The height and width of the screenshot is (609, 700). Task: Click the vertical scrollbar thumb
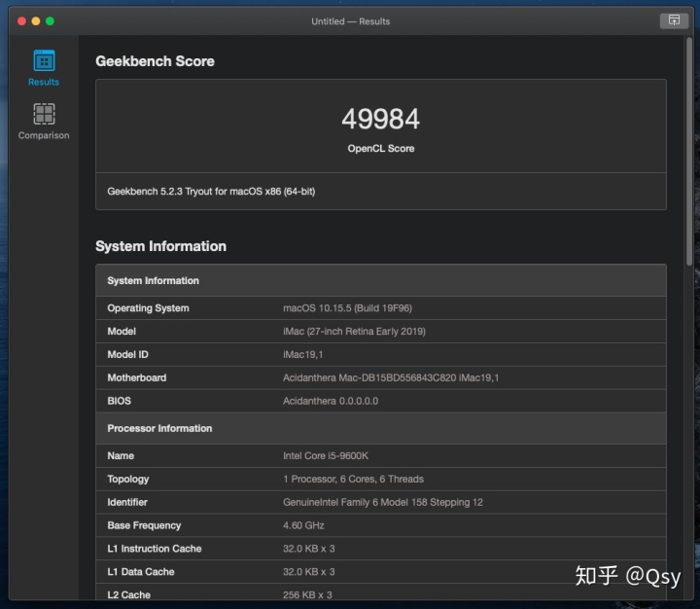coord(689,152)
